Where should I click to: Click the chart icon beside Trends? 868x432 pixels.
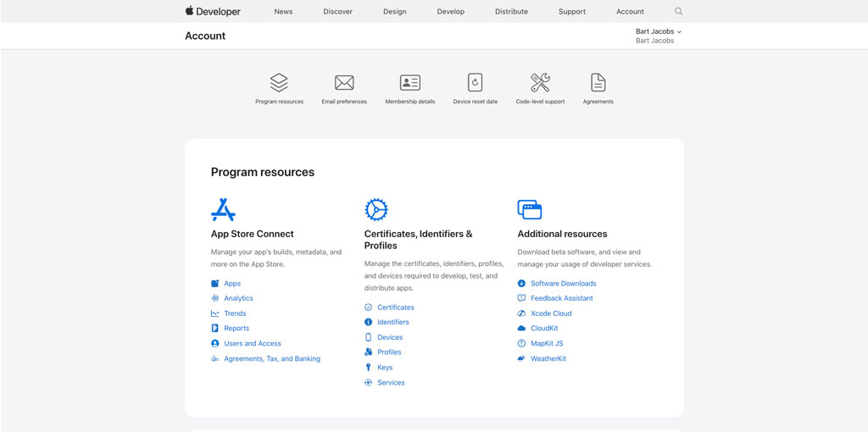pos(214,313)
